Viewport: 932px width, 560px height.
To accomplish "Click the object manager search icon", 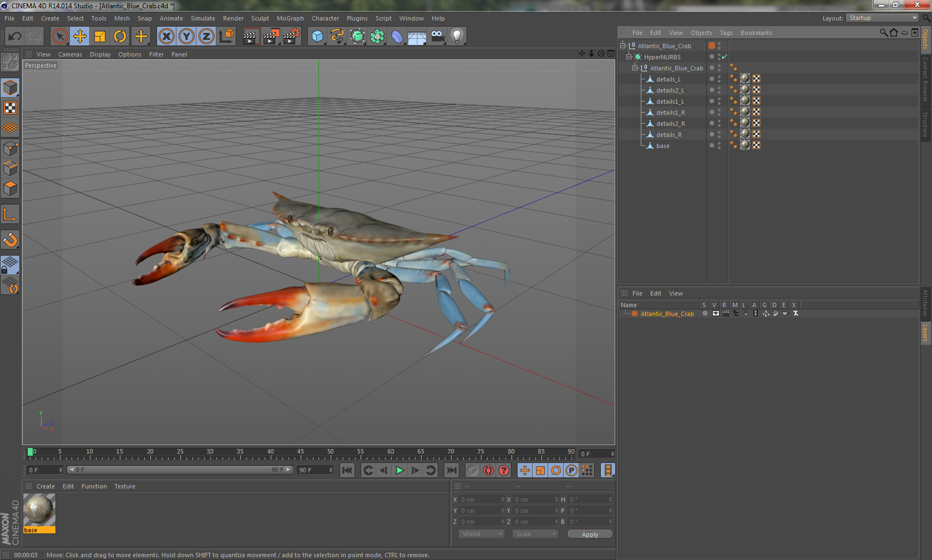I will (883, 33).
